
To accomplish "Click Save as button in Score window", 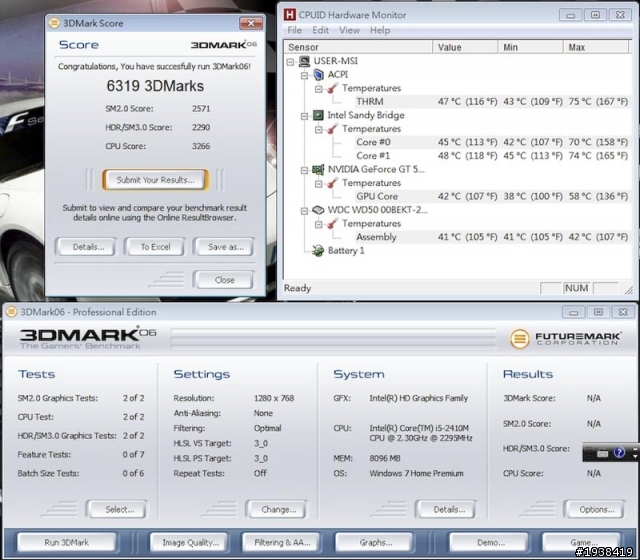I will coord(225,247).
